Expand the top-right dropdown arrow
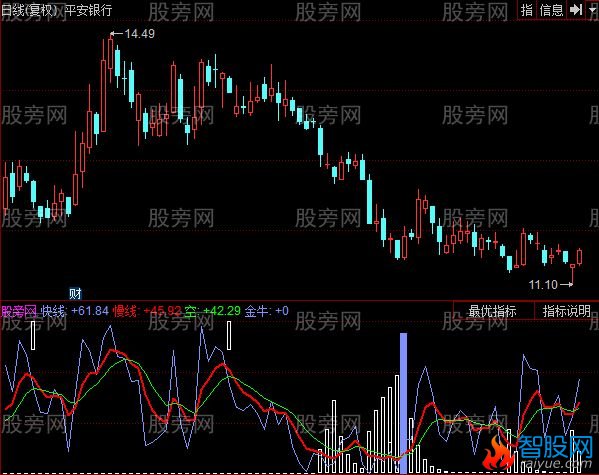 click(x=593, y=10)
